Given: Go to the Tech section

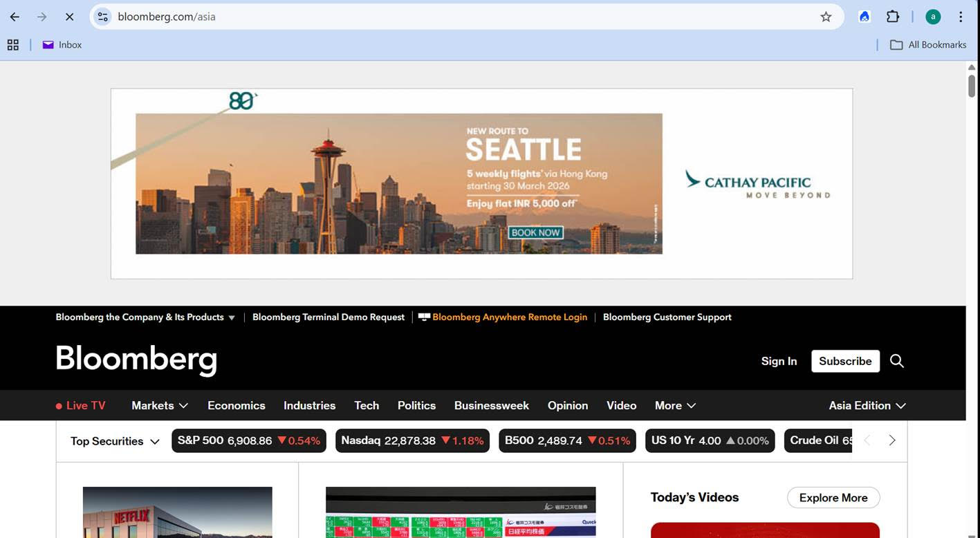Looking at the screenshot, I should (367, 406).
